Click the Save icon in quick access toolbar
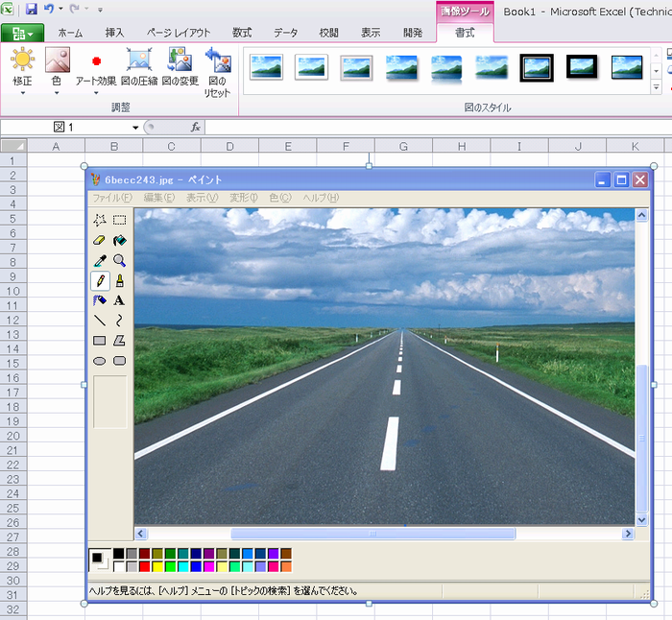This screenshot has width=672, height=620. point(32,9)
